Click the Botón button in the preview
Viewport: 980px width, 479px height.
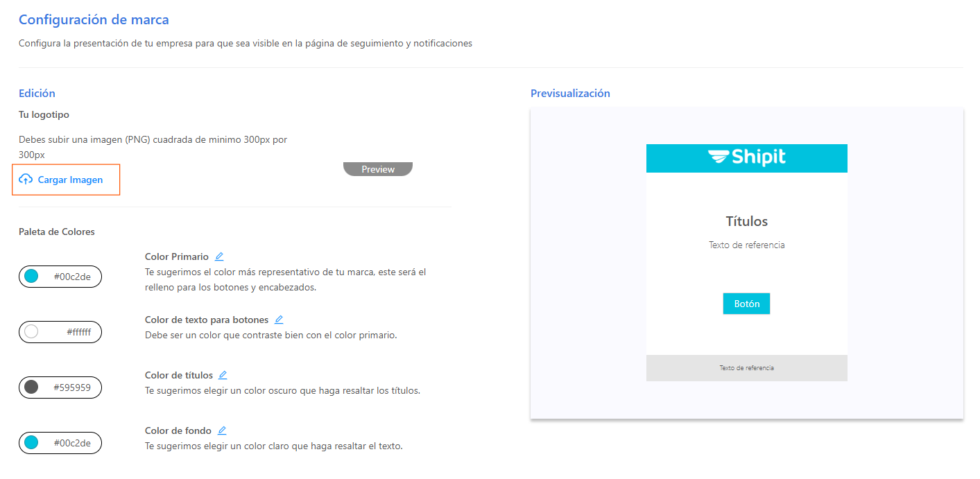[746, 304]
